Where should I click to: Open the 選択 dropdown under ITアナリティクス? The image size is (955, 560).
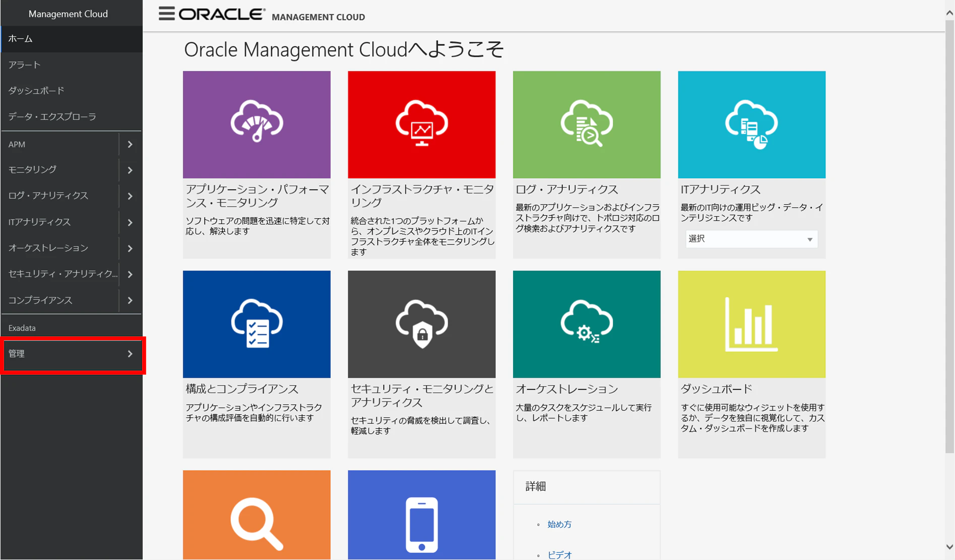tap(751, 239)
